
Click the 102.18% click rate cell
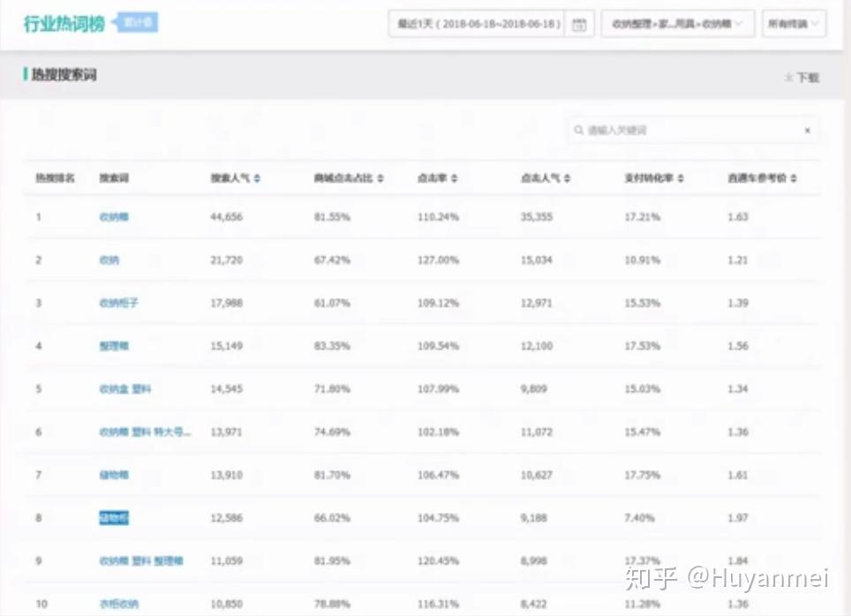coord(438,432)
